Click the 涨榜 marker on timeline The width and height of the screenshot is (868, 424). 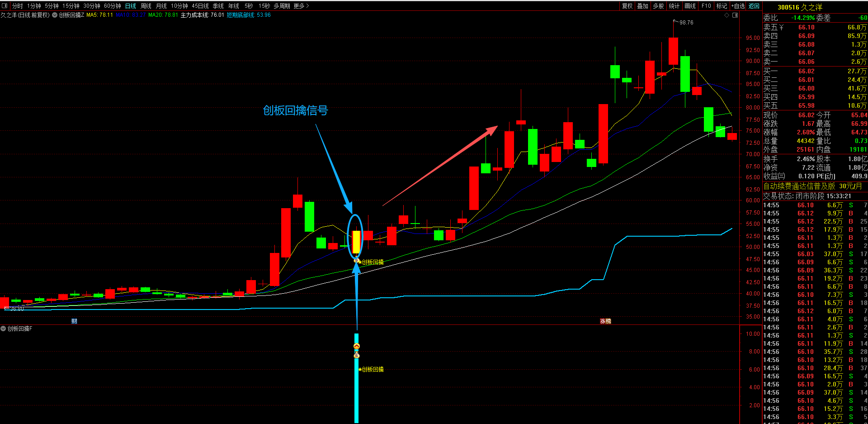click(605, 321)
